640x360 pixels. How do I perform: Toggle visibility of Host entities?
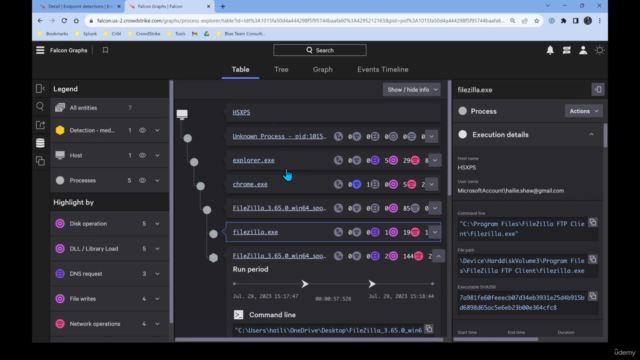(x=142, y=155)
